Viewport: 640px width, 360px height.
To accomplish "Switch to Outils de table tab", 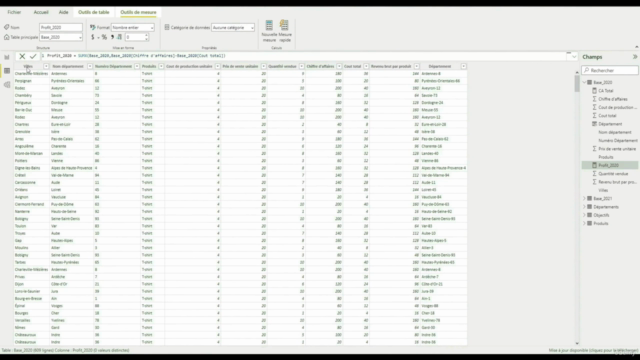I will pos(94,12).
